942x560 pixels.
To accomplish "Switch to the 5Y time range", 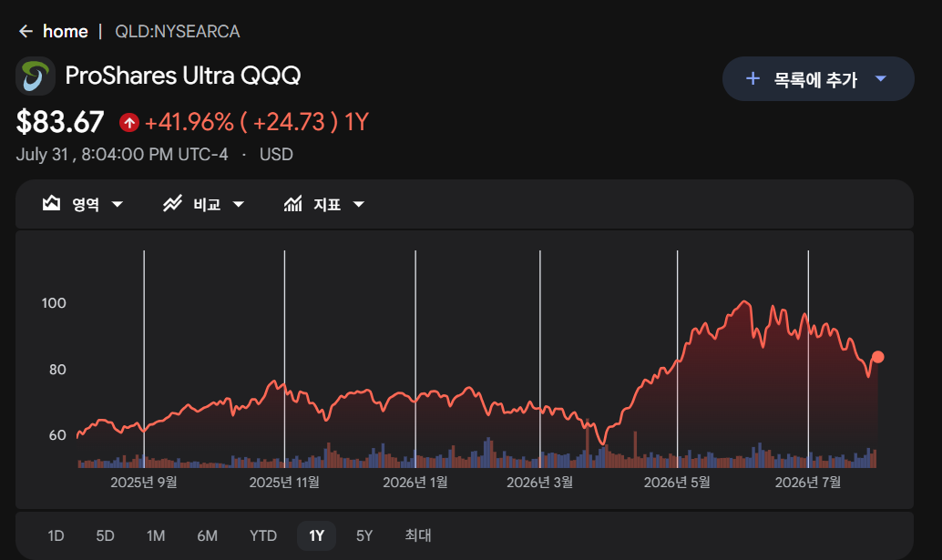I will coord(364,535).
